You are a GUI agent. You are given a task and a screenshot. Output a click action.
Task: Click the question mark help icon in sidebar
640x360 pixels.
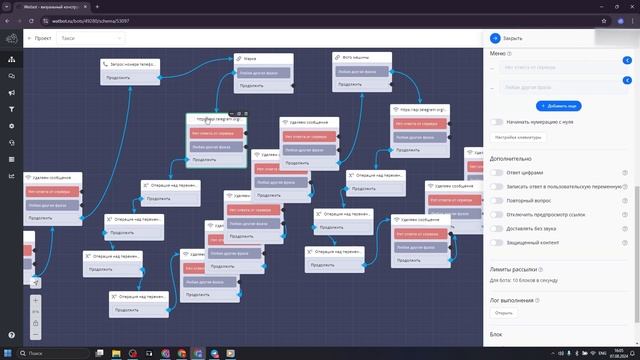pyautogui.click(x=11, y=335)
